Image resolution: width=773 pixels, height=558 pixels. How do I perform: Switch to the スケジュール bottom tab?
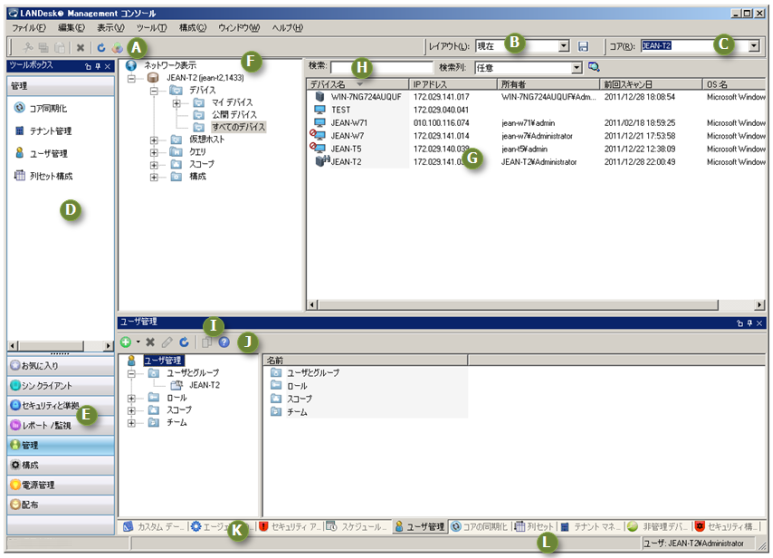(357, 527)
